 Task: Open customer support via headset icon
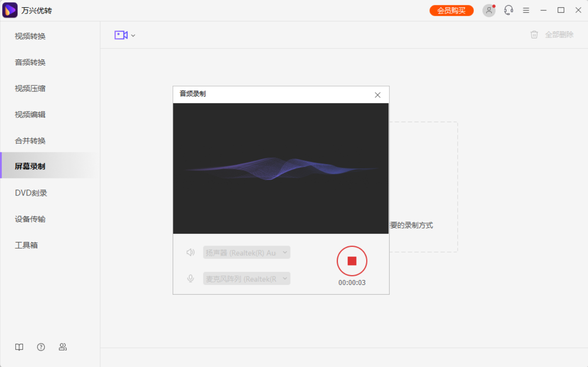click(508, 10)
